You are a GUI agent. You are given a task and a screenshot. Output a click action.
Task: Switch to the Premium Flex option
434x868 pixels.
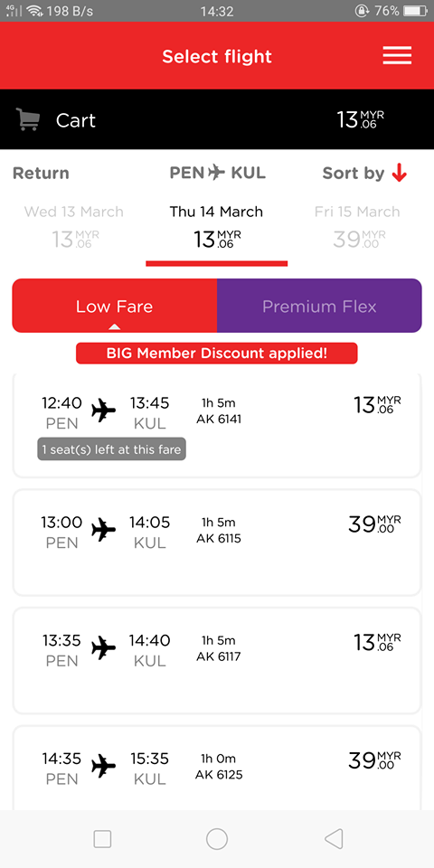(x=319, y=306)
